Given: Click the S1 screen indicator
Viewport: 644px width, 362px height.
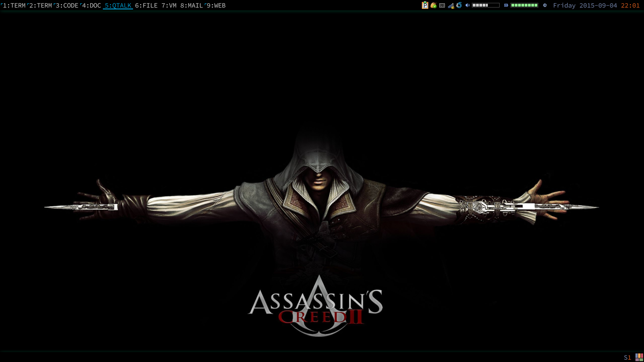Looking at the screenshot, I should coord(627,357).
